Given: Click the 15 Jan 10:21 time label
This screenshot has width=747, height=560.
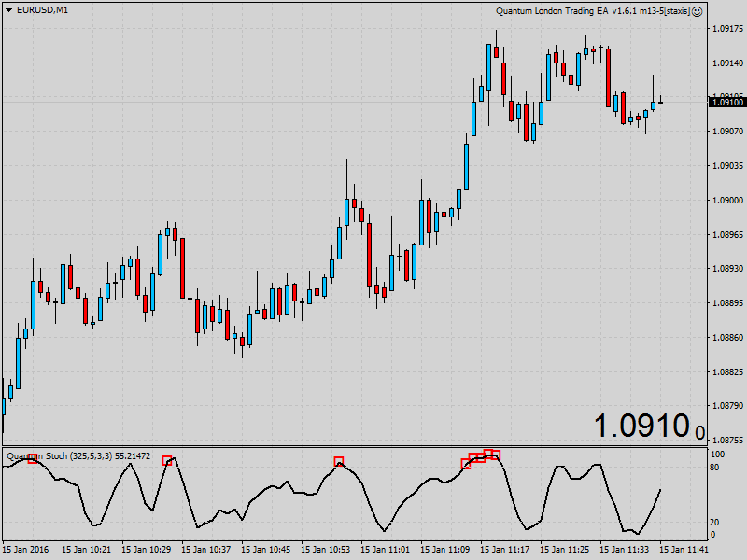Looking at the screenshot, I should [86, 550].
